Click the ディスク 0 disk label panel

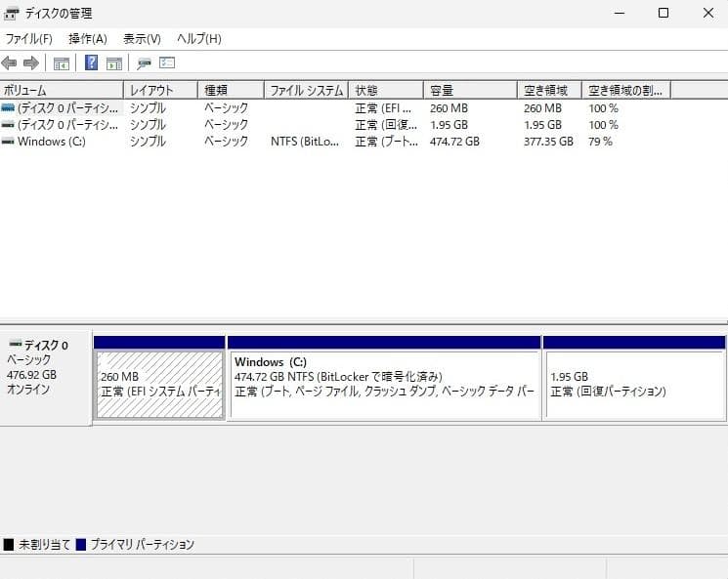[x=46, y=378]
